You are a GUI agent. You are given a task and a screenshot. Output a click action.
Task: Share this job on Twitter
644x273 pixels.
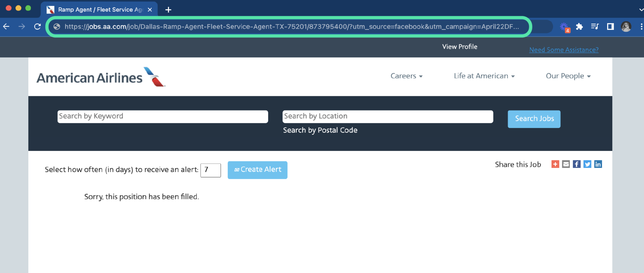click(x=587, y=164)
